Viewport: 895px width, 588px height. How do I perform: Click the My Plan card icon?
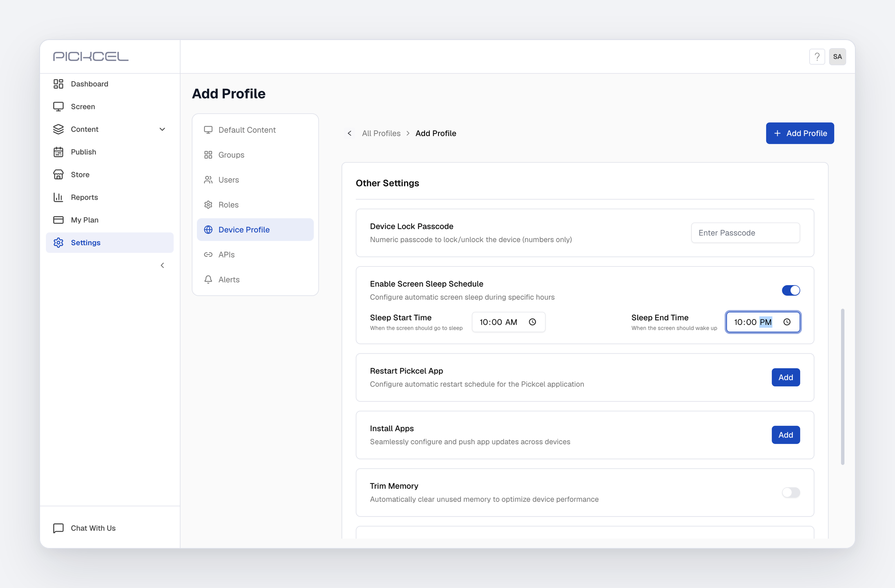(58, 220)
